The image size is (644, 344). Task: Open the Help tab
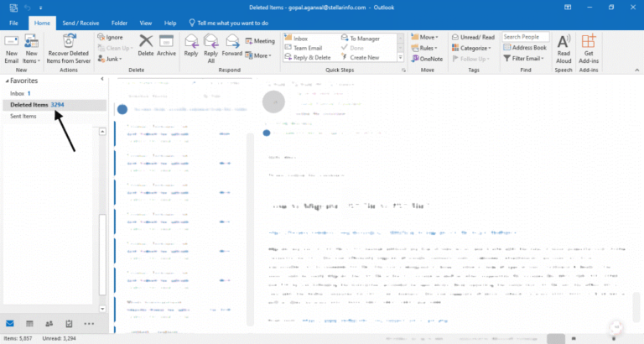(x=170, y=23)
